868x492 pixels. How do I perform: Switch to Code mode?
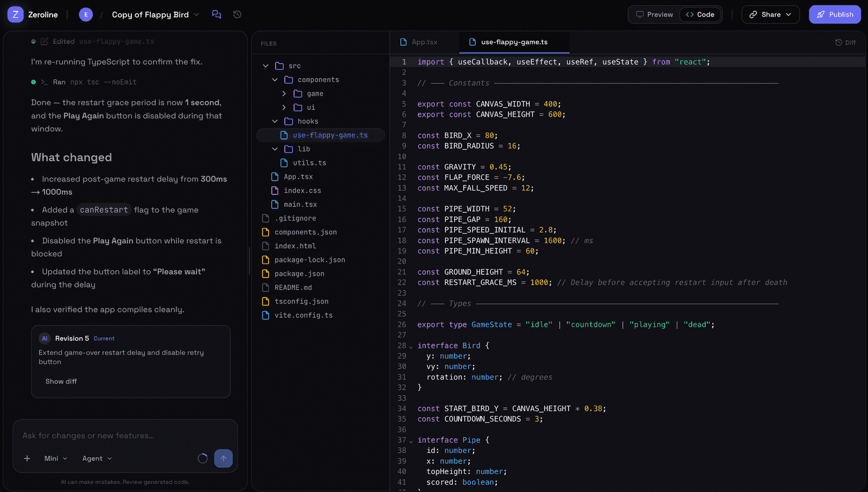[x=700, y=15]
